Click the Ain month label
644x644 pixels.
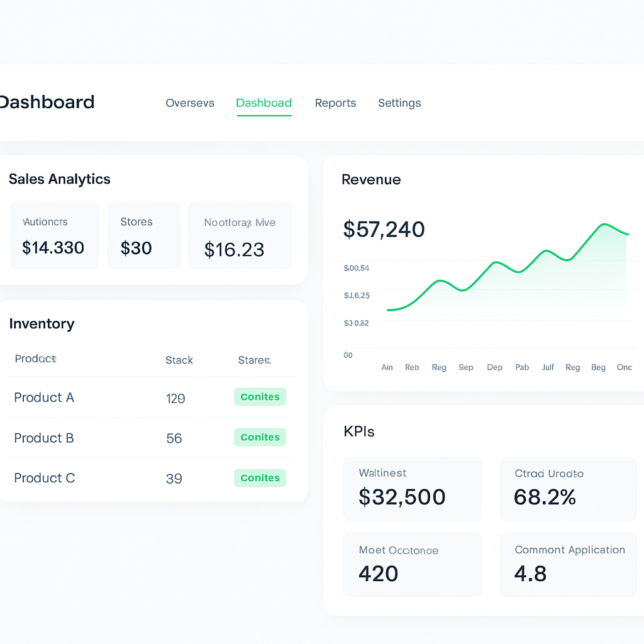pos(387,367)
